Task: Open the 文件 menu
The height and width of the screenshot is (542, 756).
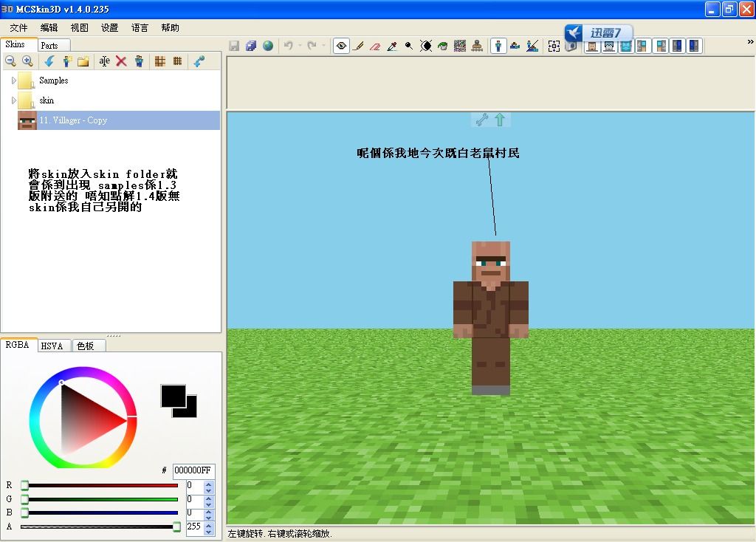Action: (18, 27)
